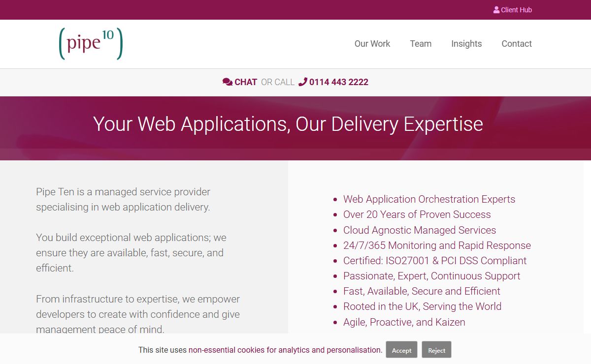Open the Insights menu item

click(466, 44)
